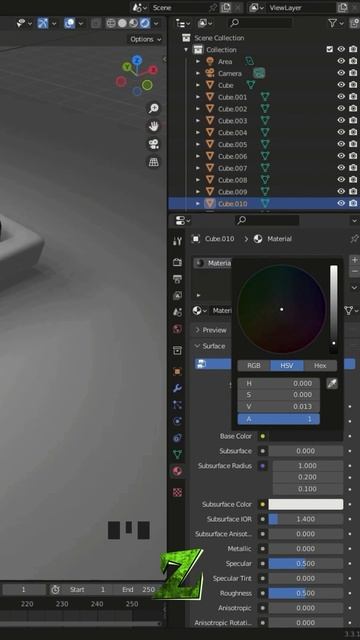
Task: Select Cube.007 in the outliner
Action: click(x=232, y=168)
